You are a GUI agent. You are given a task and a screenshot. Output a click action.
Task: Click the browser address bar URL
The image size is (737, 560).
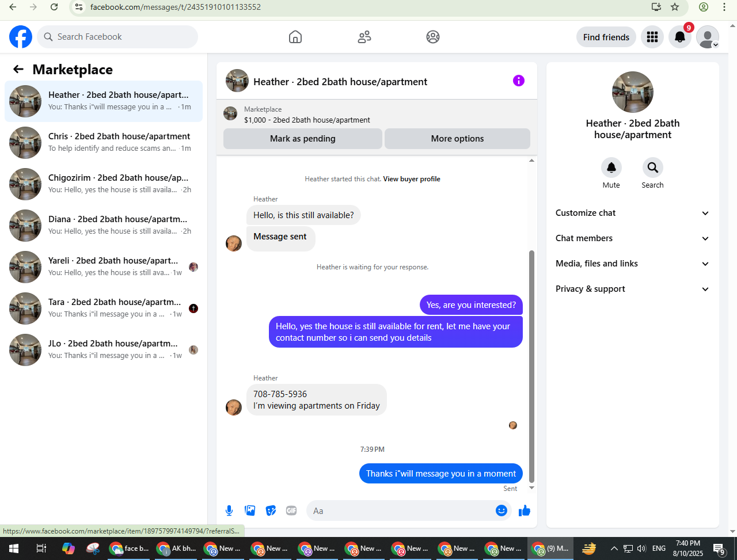point(176,7)
